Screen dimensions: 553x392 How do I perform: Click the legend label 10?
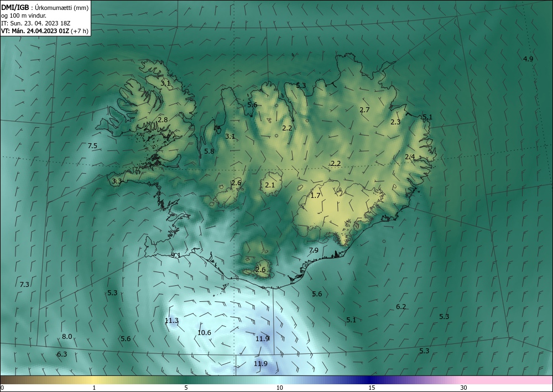(x=280, y=388)
